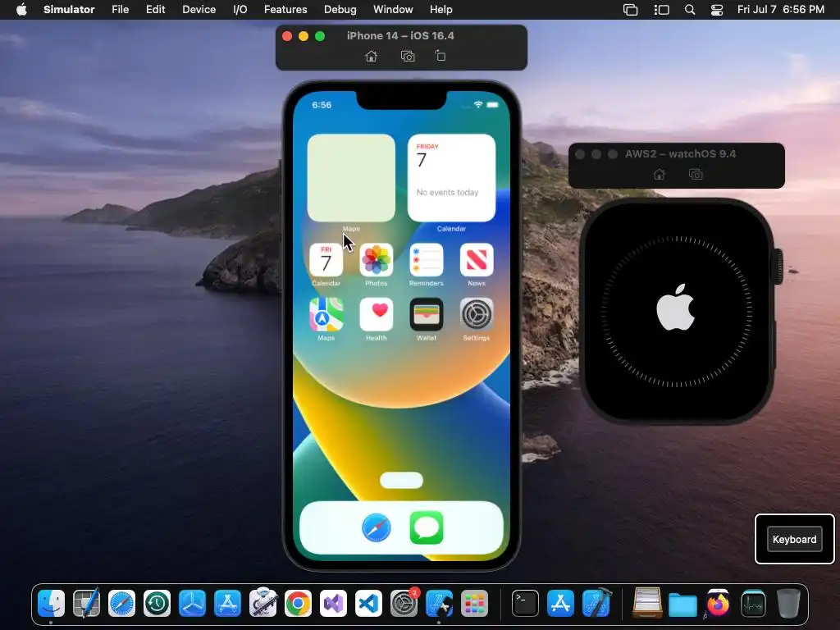Image resolution: width=840 pixels, height=630 pixels.
Task: Open the I/O menu
Action: click(x=240, y=10)
